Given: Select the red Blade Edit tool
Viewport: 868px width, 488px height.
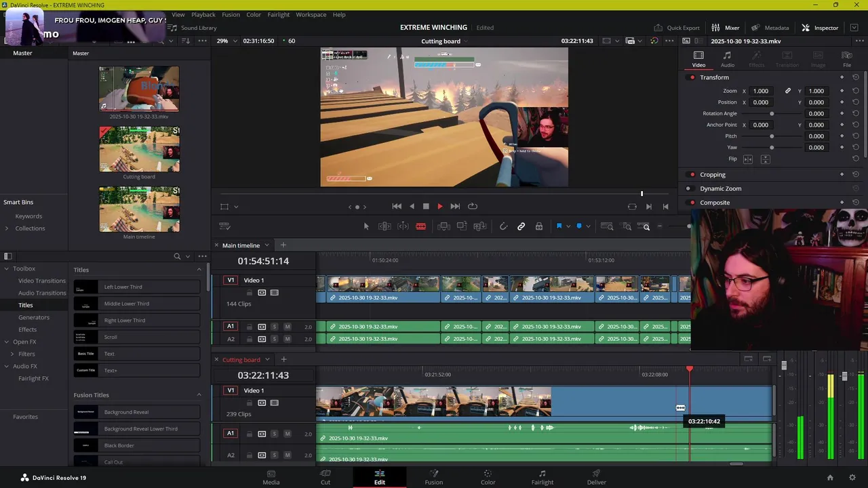Looking at the screenshot, I should (421, 226).
